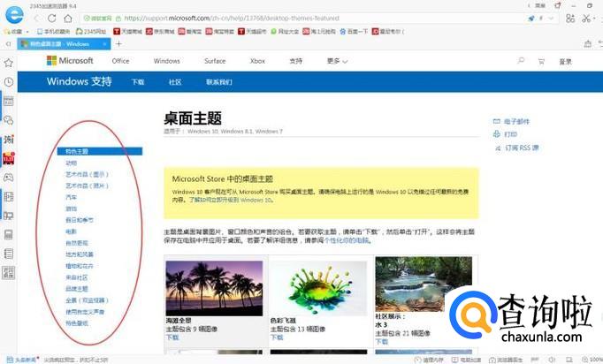Open the game controller sidebar icon
Screen dimensions: 603x364
coord(9,178)
